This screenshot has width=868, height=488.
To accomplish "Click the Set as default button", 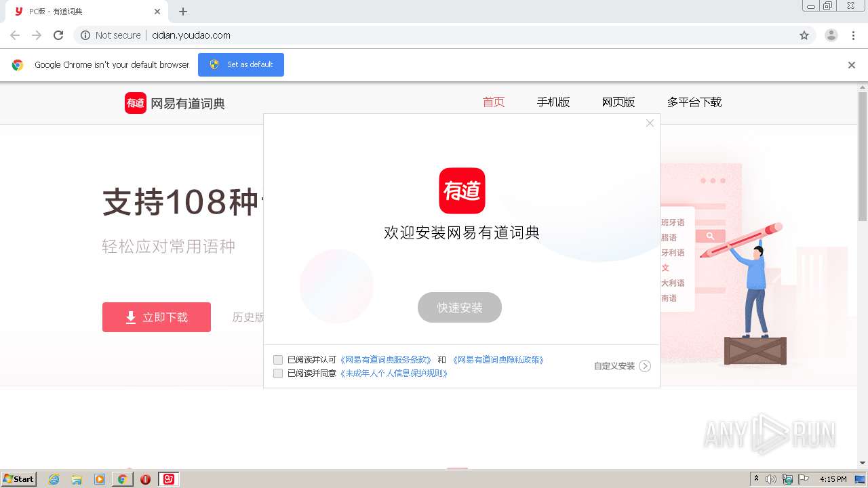I will pos(241,64).
